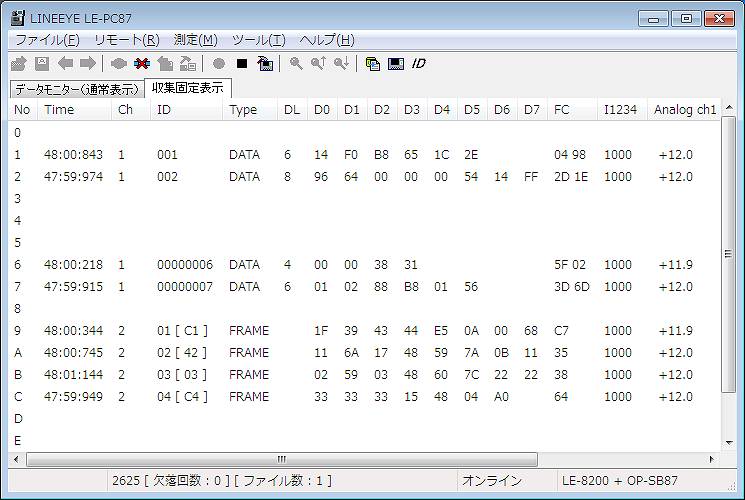The width and height of the screenshot is (745, 500).
Task: Click the open file toolbar icon
Action: 20,63
